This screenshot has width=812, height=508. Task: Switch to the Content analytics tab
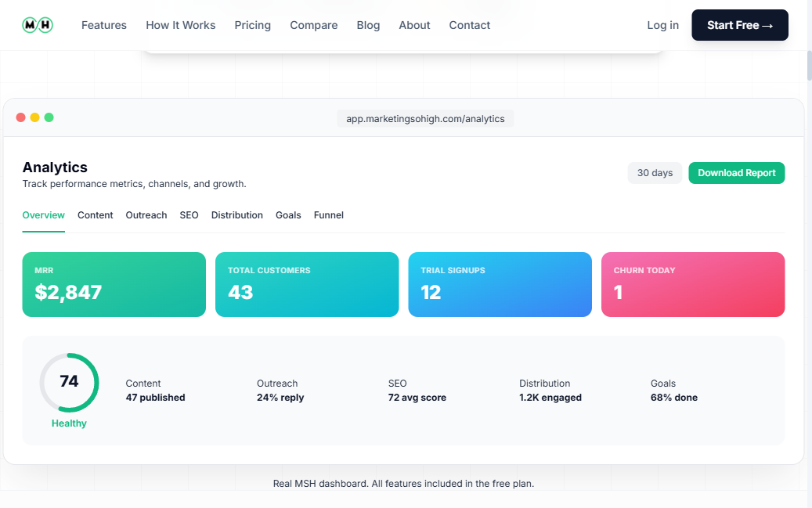click(95, 215)
